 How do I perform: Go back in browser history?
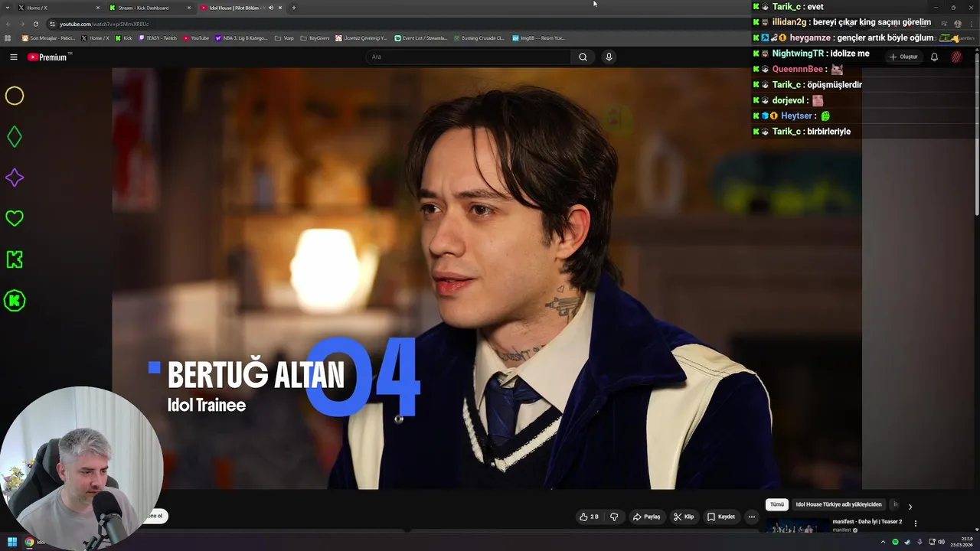pyautogui.click(x=8, y=24)
